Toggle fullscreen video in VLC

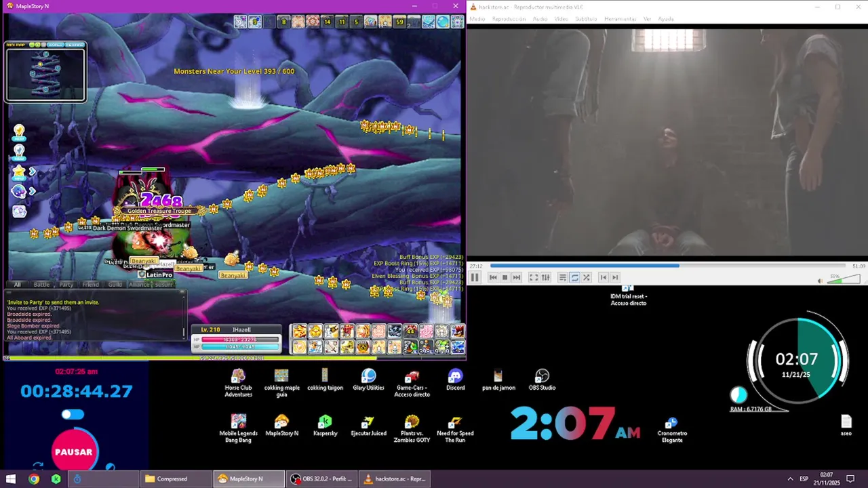[534, 277]
